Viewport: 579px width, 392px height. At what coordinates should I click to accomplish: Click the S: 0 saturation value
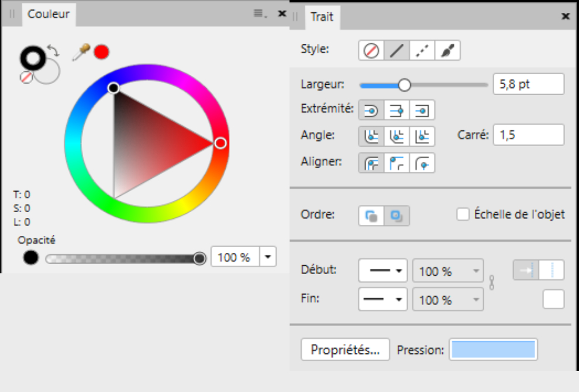tap(22, 209)
